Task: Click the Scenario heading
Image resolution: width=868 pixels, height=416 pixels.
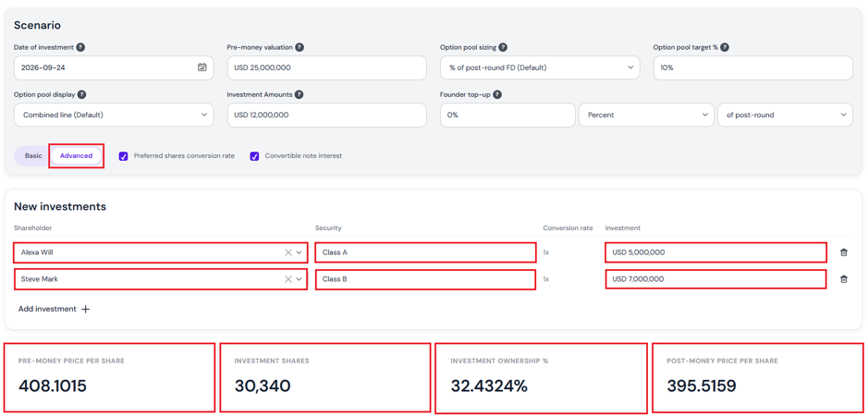Action: 37,25
